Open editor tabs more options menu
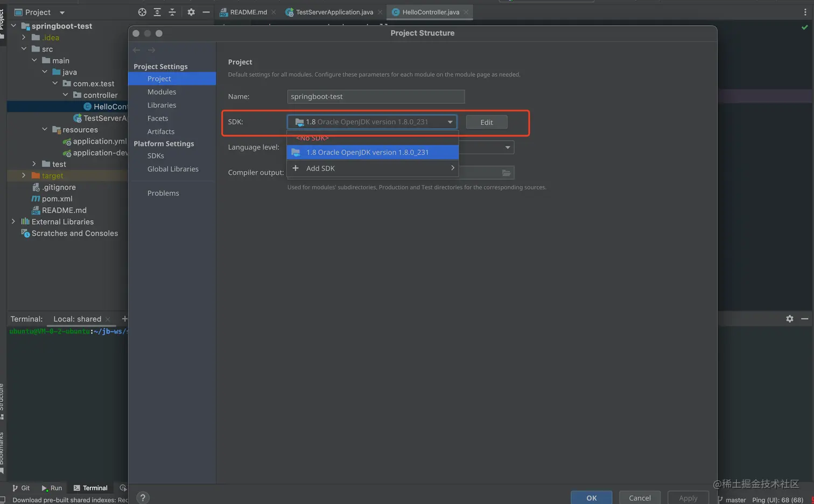Screen dimensions: 814x504 tap(805, 12)
